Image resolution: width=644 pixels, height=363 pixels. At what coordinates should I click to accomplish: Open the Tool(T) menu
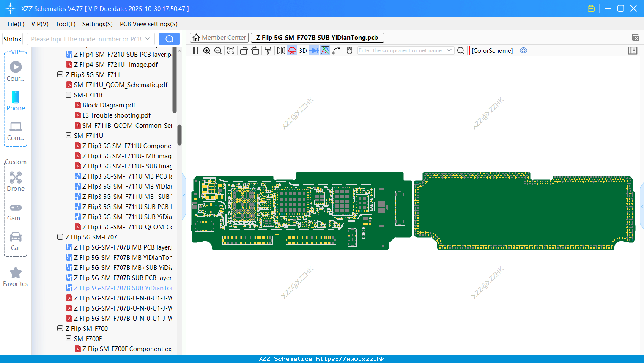coord(65,24)
